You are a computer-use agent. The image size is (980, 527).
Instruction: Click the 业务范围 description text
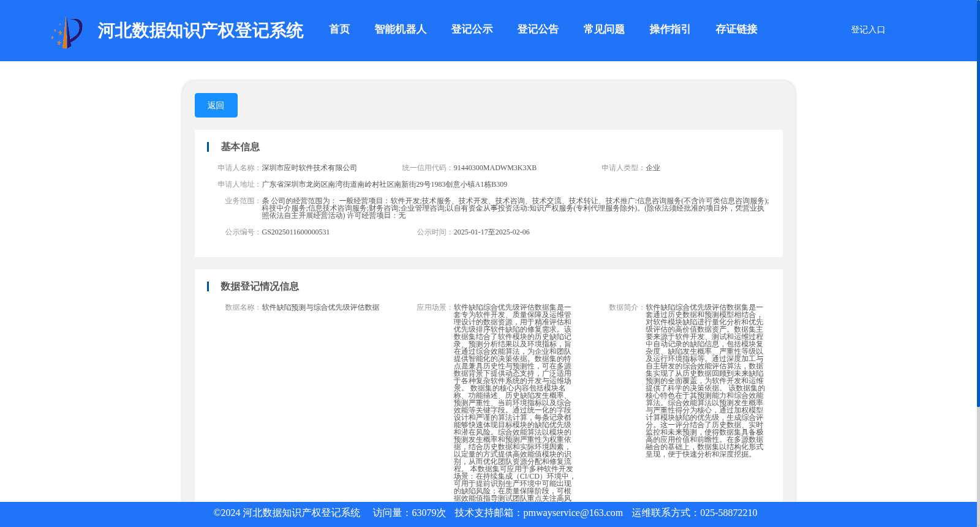tap(515, 208)
